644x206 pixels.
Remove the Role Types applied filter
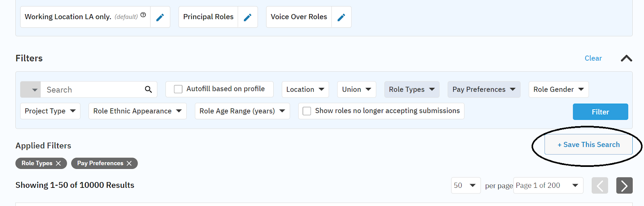tap(58, 163)
